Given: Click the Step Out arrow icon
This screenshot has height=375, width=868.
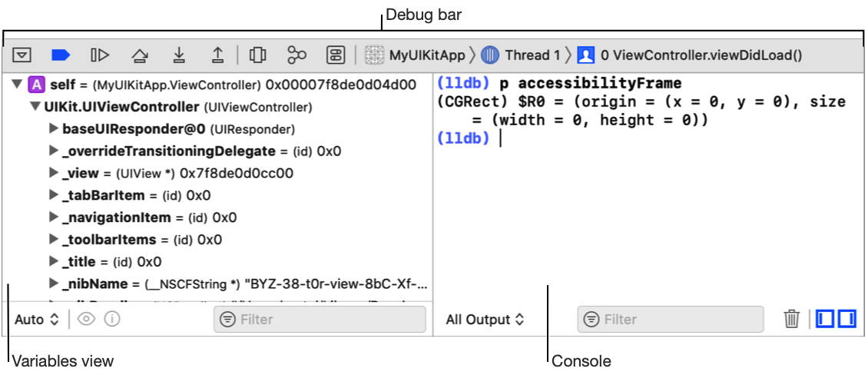Looking at the screenshot, I should [218, 55].
